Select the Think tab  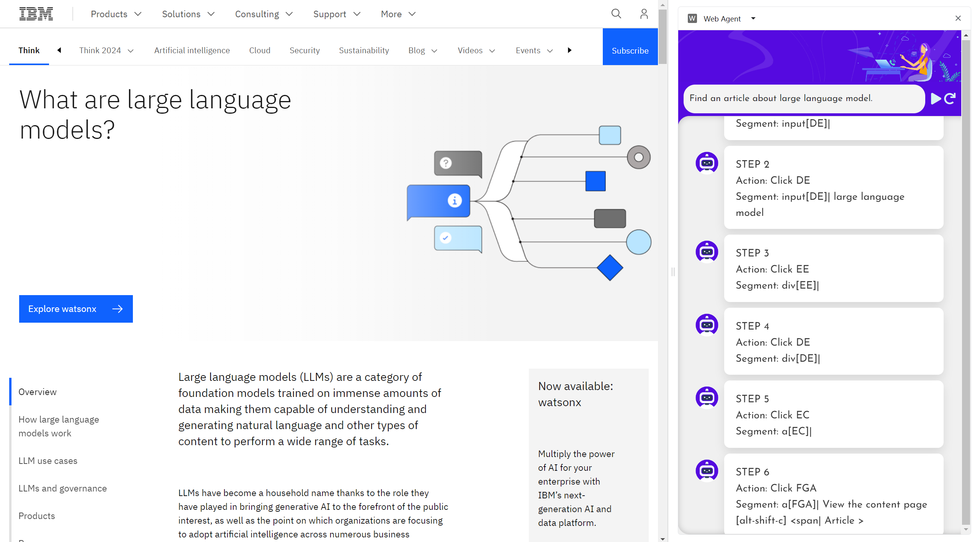click(x=29, y=50)
